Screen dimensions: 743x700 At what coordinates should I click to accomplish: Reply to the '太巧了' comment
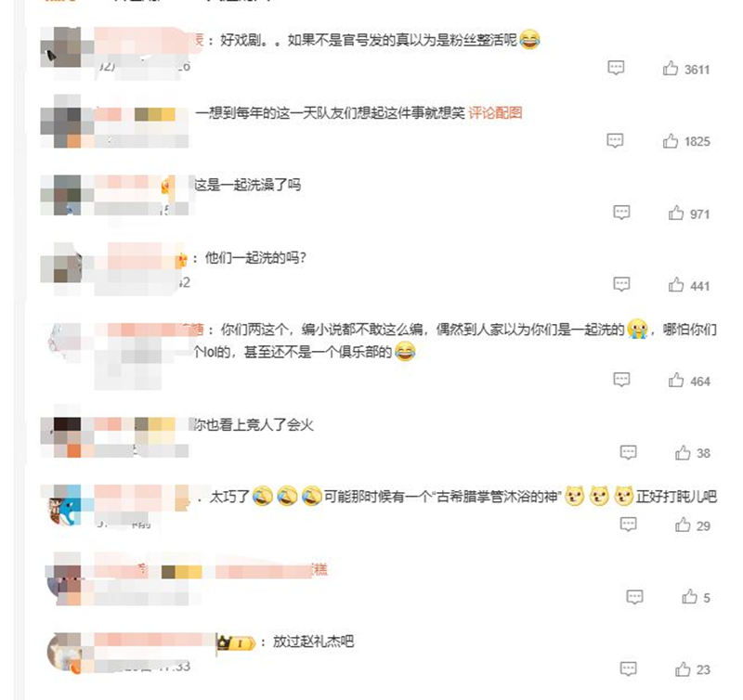pos(629,525)
